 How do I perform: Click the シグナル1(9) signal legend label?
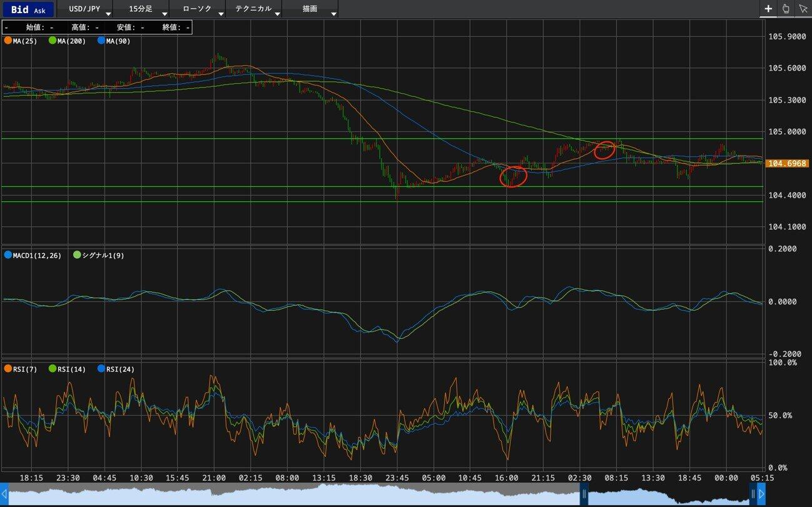pos(103,255)
